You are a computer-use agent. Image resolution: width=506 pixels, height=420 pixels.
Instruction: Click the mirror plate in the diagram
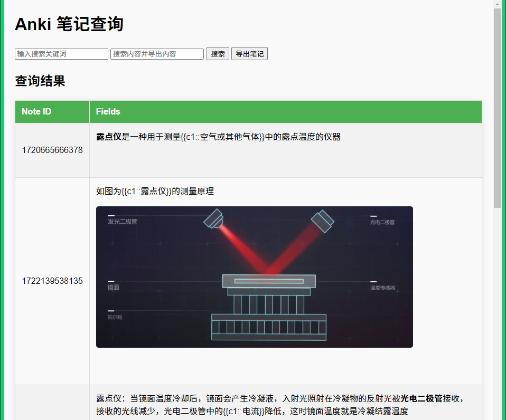click(269, 281)
